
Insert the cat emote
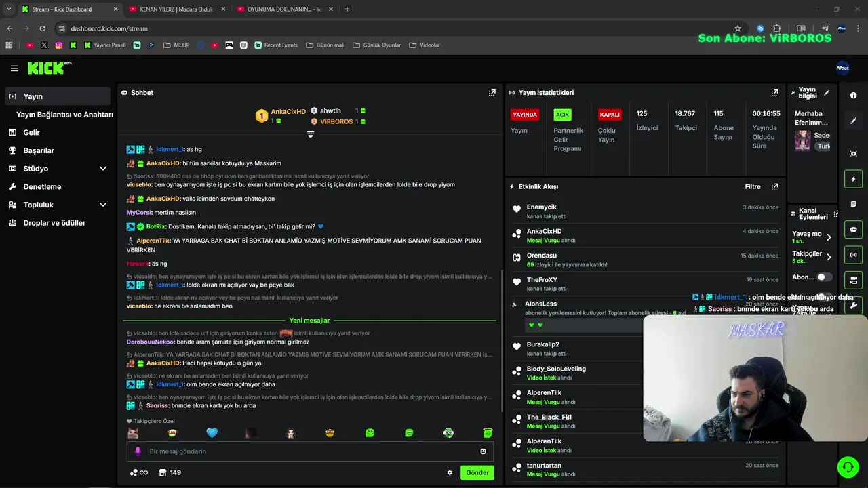pos(133,432)
